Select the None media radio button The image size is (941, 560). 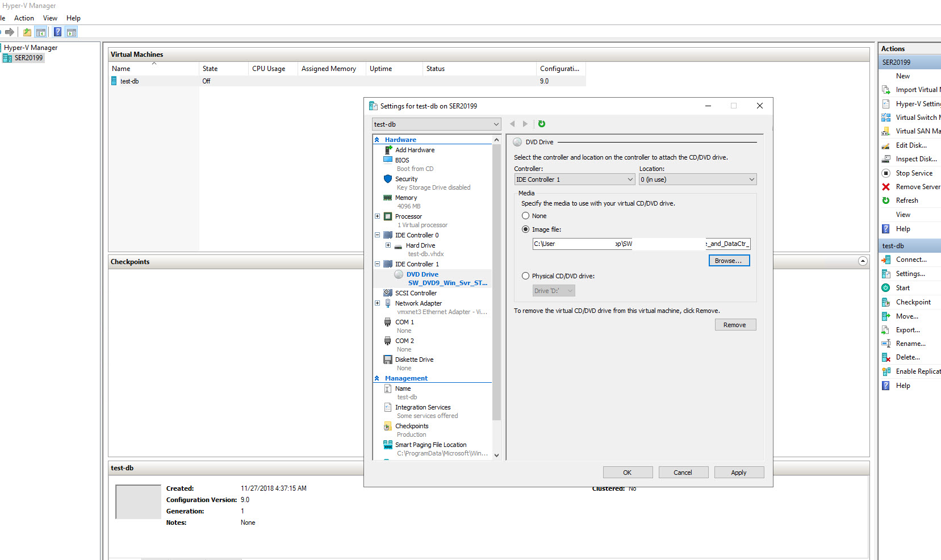[525, 216]
